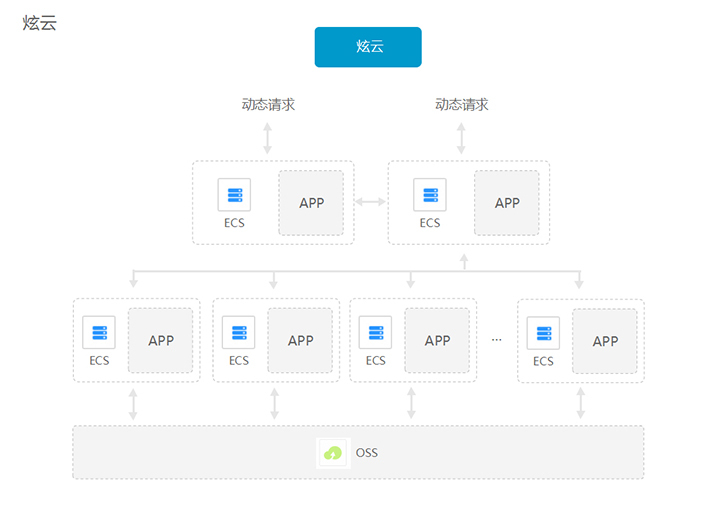The width and height of the screenshot is (718, 520).
Task: Select the 炫云 heading in the corner
Action: pos(39,22)
